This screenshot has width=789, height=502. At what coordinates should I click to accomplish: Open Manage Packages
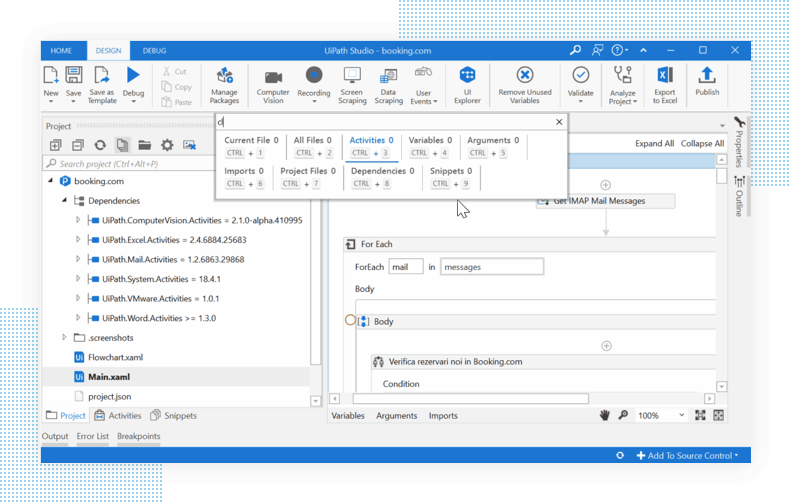(224, 86)
